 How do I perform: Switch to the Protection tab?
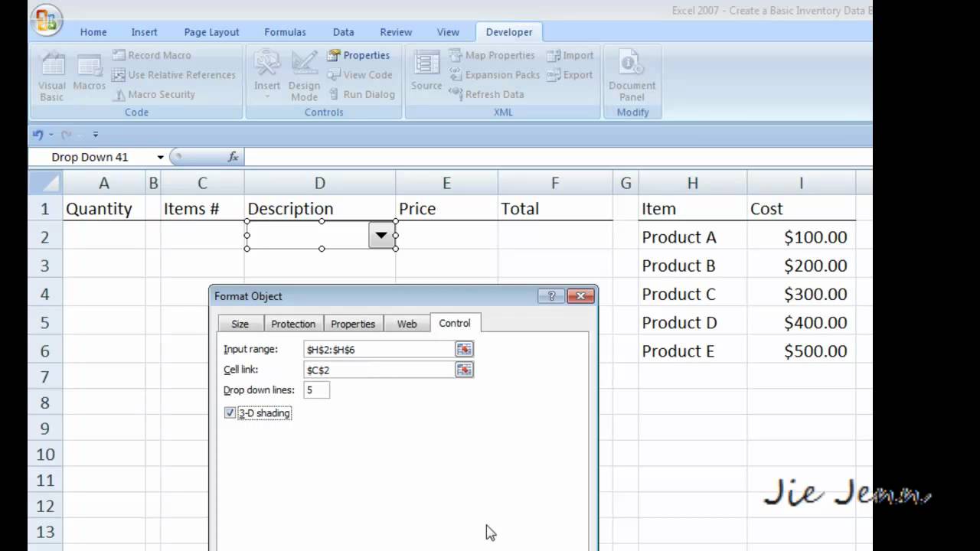pyautogui.click(x=293, y=324)
